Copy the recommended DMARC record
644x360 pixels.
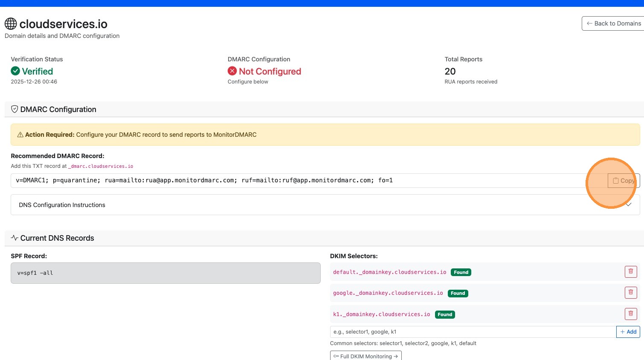pyautogui.click(x=624, y=181)
